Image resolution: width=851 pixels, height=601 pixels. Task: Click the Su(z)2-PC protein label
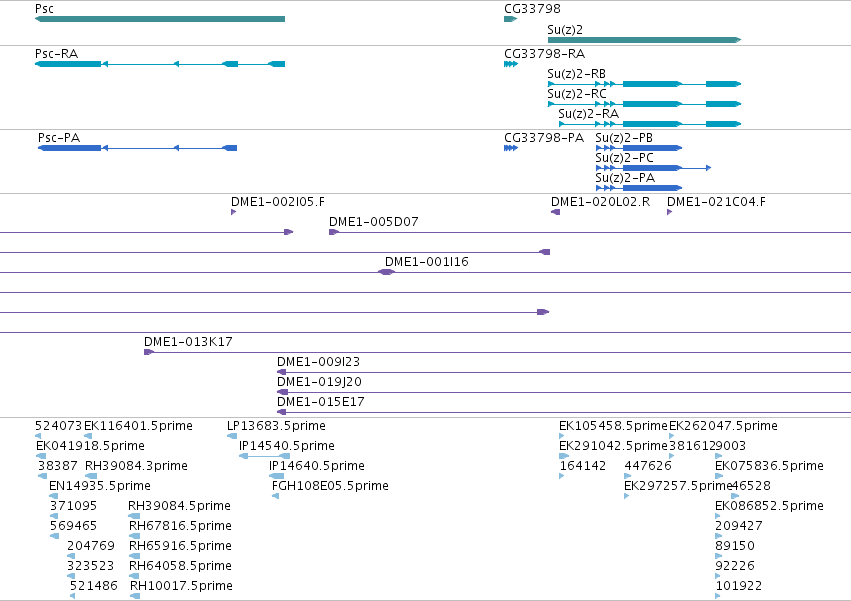(624, 158)
